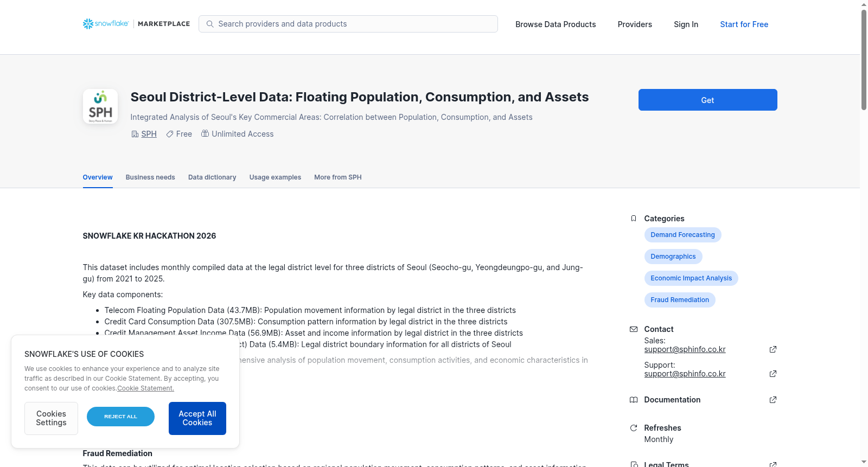The width and height of the screenshot is (868, 467).
Task: Select the Fraud Remediation category chip
Action: pos(680,300)
